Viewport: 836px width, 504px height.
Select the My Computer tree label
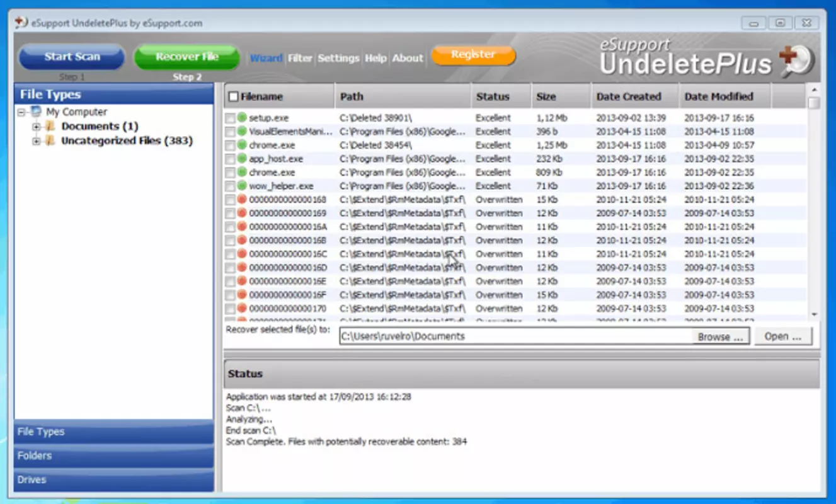(x=76, y=112)
